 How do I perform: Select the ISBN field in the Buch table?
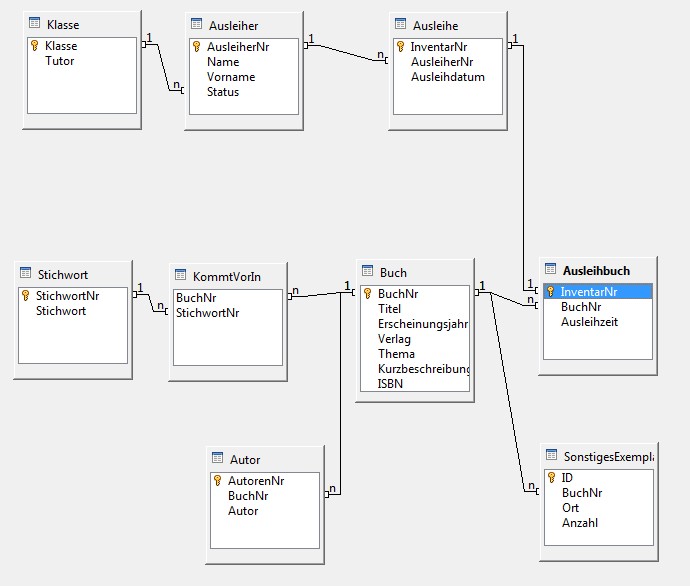pos(391,384)
